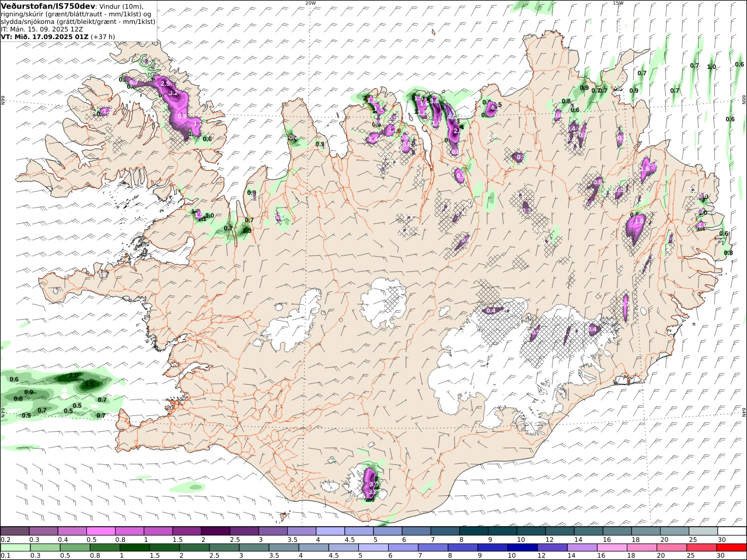Click the 2.5 value over the Westfjords
Viewport: 747px width, 560px height.
165,84
